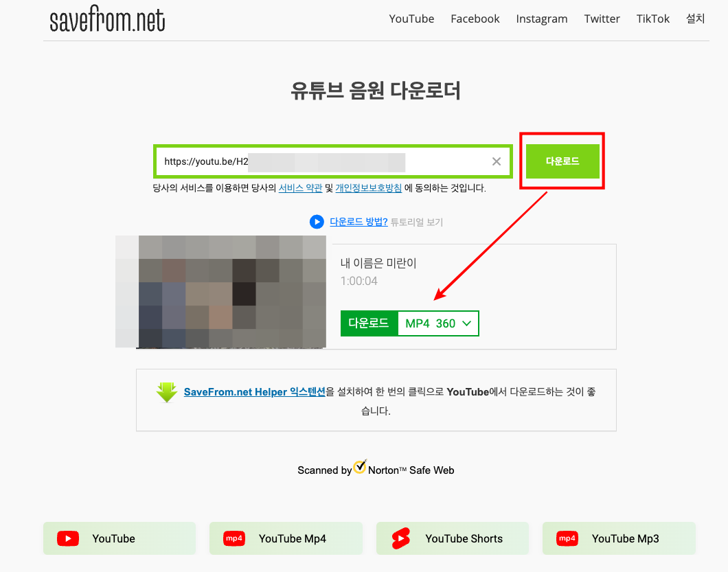The image size is (728, 572).
Task: Click the light green 다운로드 button beside URL field
Action: point(562,161)
